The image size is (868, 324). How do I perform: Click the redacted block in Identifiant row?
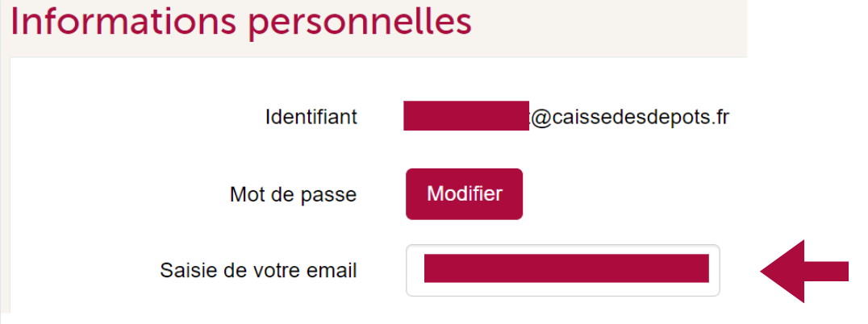[465, 116]
